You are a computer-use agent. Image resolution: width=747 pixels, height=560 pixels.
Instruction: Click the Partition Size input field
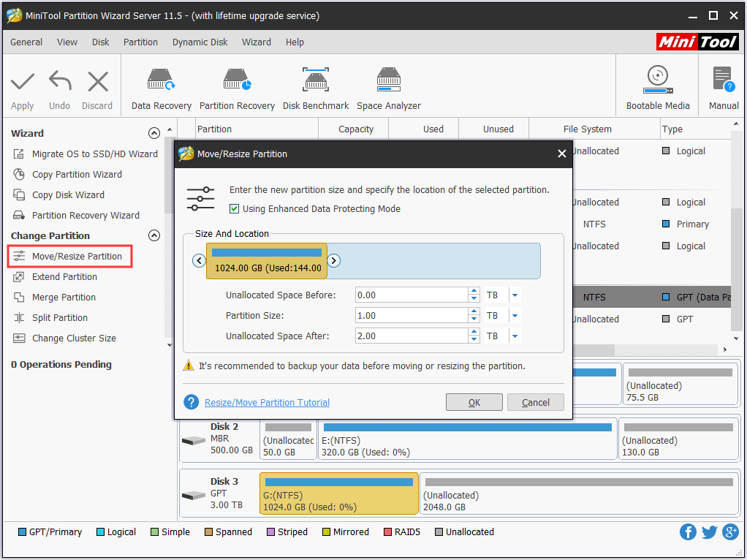[412, 316]
